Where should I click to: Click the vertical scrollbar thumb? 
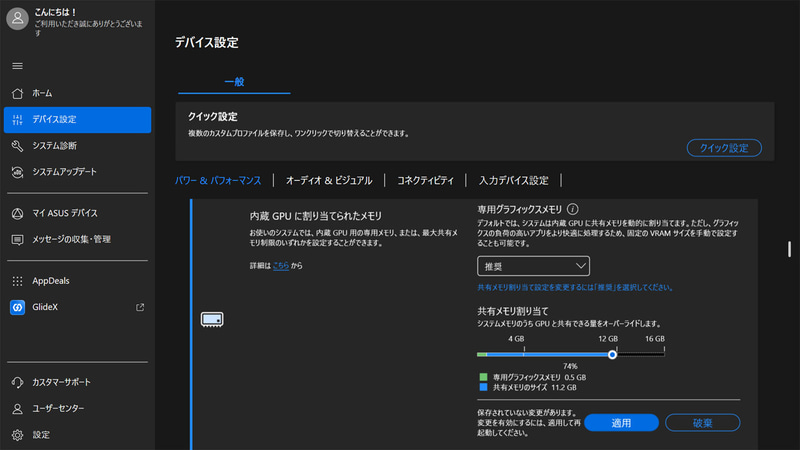(x=789, y=249)
